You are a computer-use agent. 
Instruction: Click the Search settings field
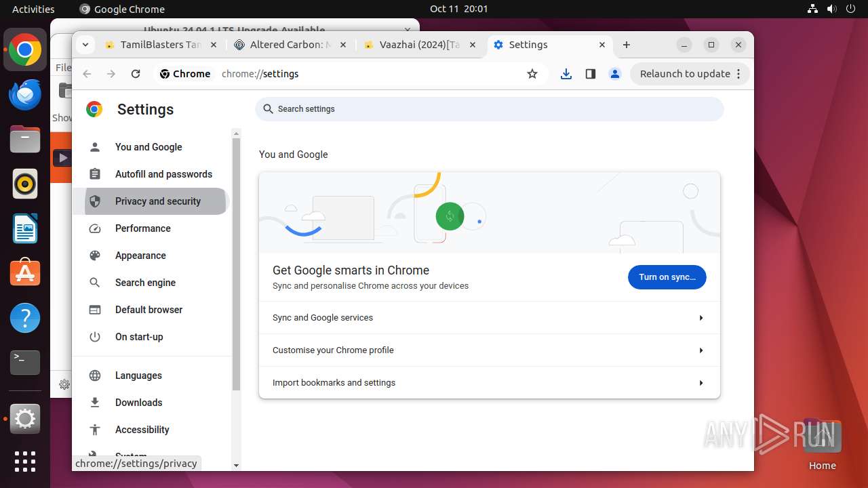[x=490, y=109]
